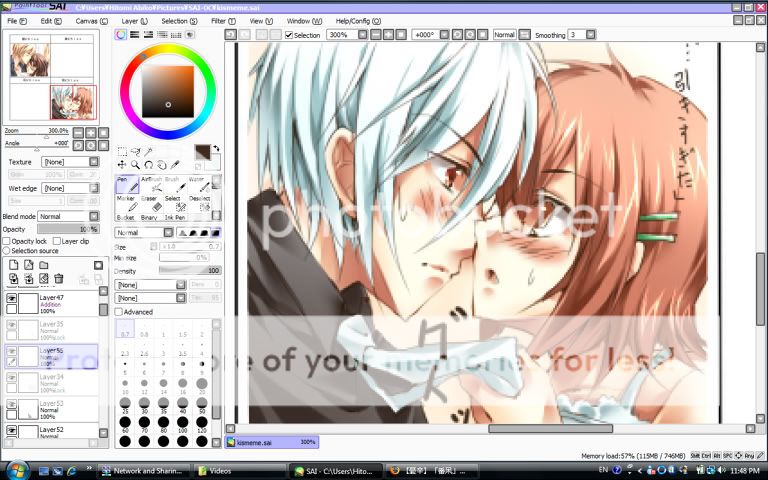Show the color wheel panel
Viewport: 768px width, 480px height.
tap(120, 34)
